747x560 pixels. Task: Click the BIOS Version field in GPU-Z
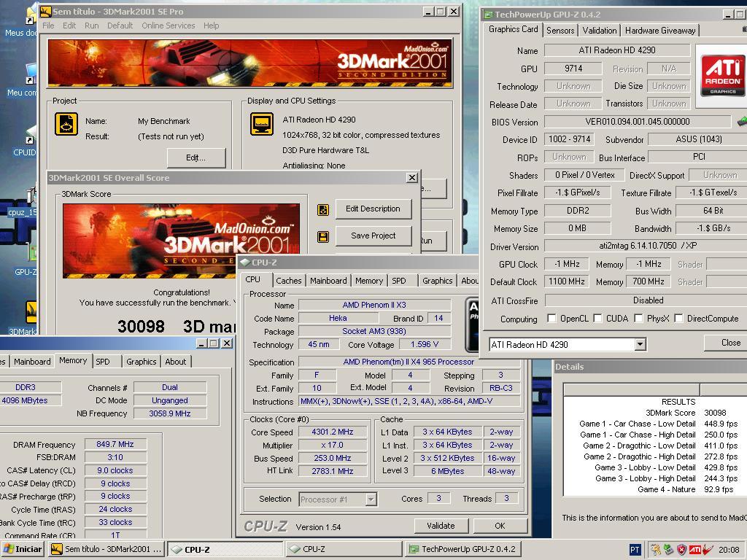[638, 122]
